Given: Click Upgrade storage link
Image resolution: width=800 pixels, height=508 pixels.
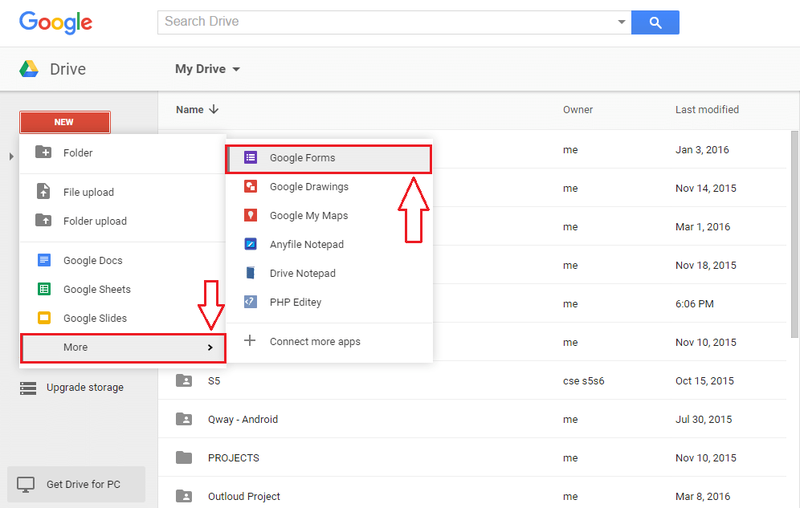Looking at the screenshot, I should coord(85,388).
